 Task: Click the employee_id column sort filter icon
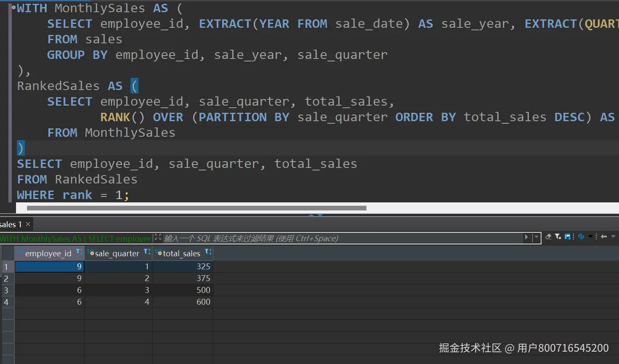point(79,252)
